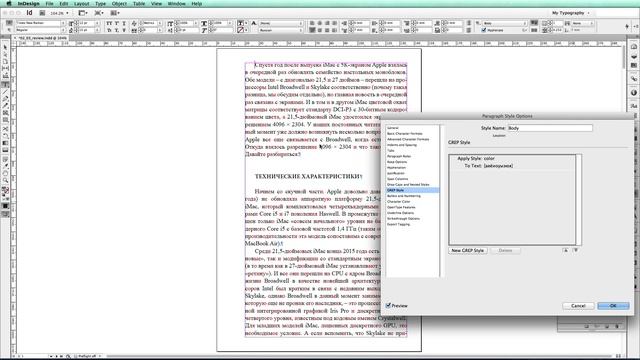Open the Edit menu
This screenshot has width=640, height=360.
point(64,4)
